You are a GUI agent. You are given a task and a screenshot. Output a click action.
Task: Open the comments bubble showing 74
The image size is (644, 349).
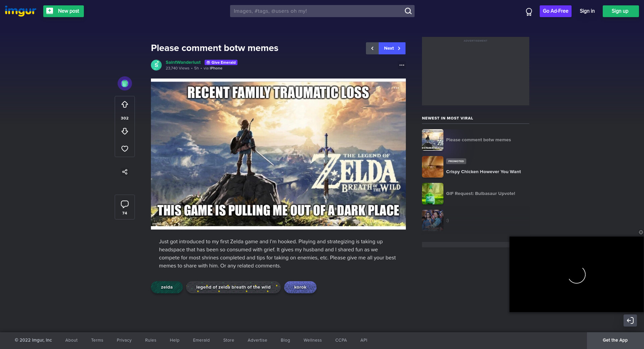(x=125, y=207)
